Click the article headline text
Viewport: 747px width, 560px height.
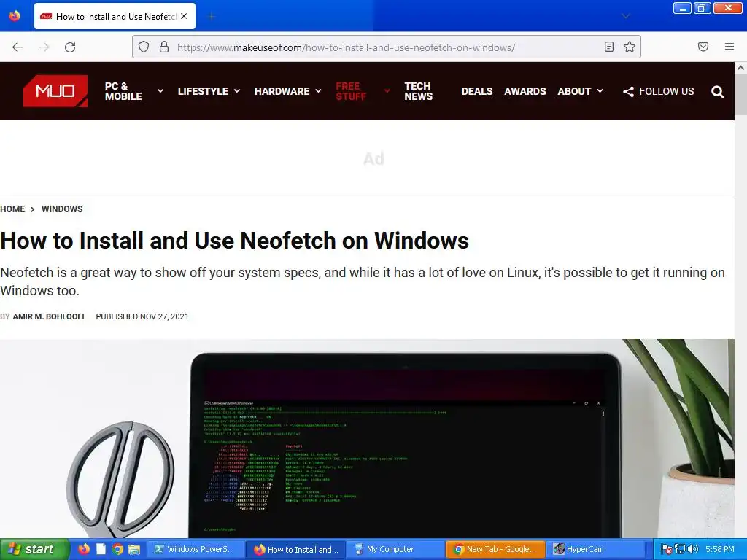click(x=234, y=241)
